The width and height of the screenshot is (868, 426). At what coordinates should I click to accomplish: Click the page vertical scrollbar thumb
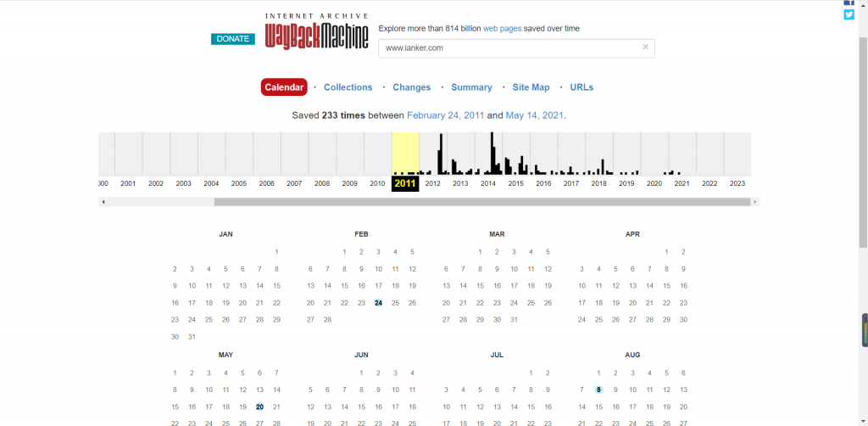pyautogui.click(x=863, y=141)
